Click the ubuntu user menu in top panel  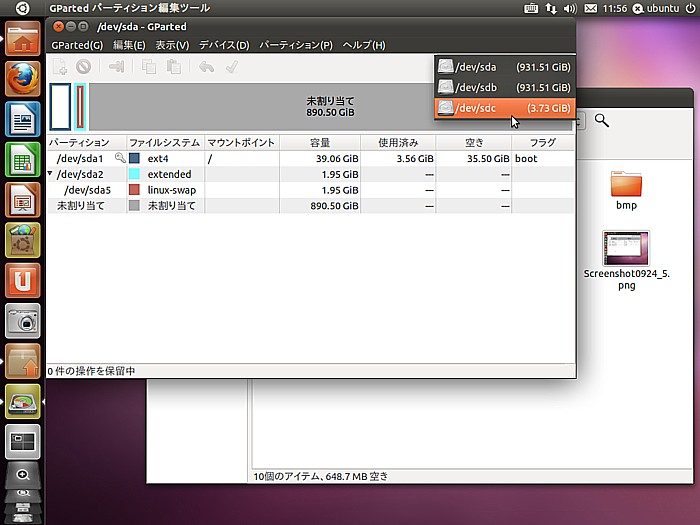pyautogui.click(x=656, y=8)
